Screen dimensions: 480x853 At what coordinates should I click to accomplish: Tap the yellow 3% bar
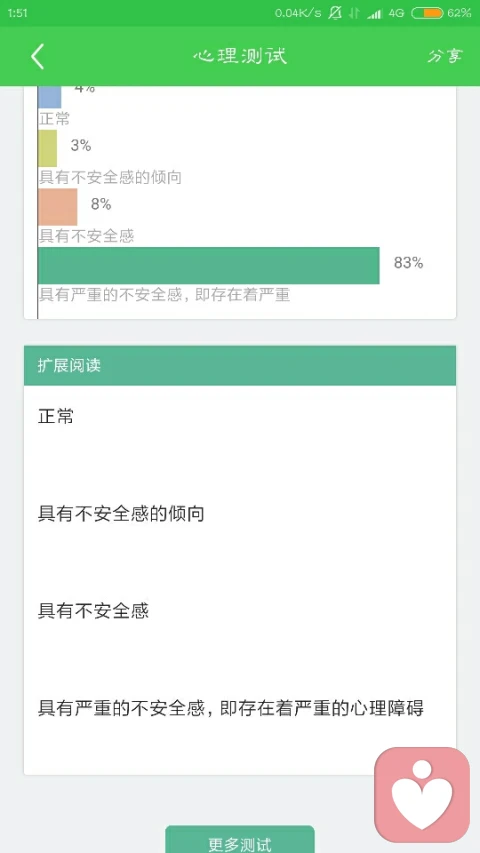click(x=47, y=148)
